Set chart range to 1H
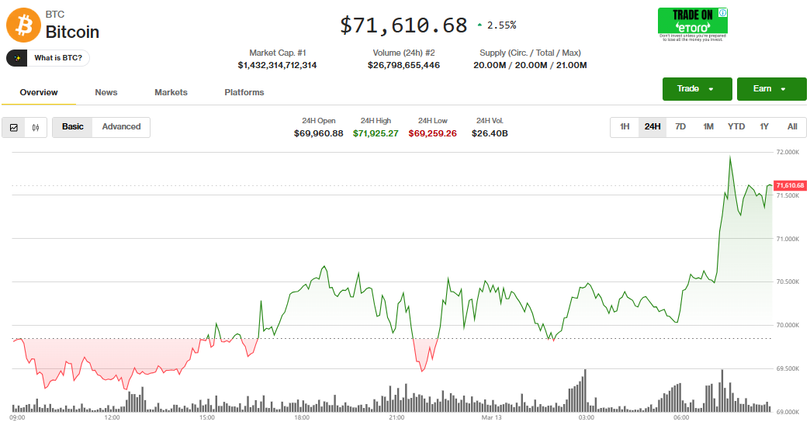The width and height of the screenshot is (810, 421). coord(624,127)
